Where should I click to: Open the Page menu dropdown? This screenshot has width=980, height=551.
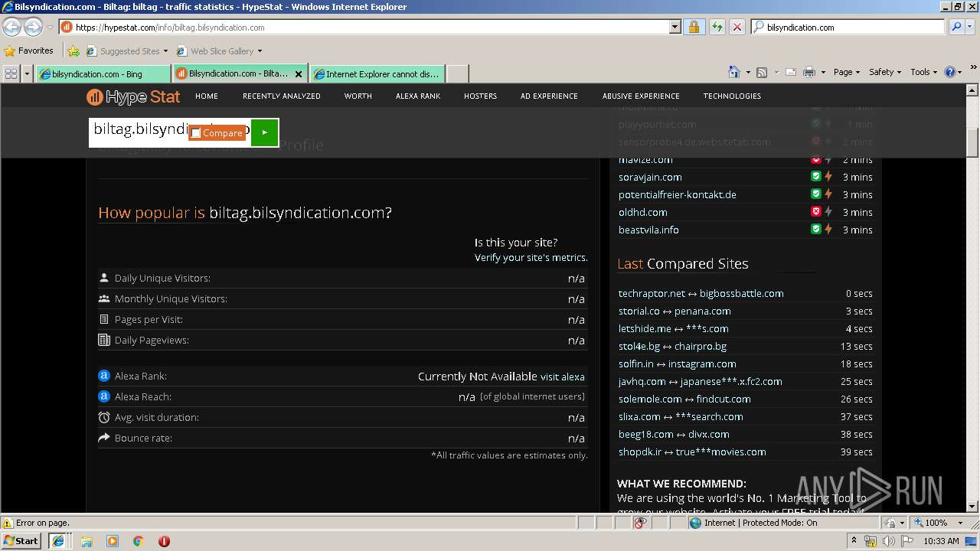[847, 72]
